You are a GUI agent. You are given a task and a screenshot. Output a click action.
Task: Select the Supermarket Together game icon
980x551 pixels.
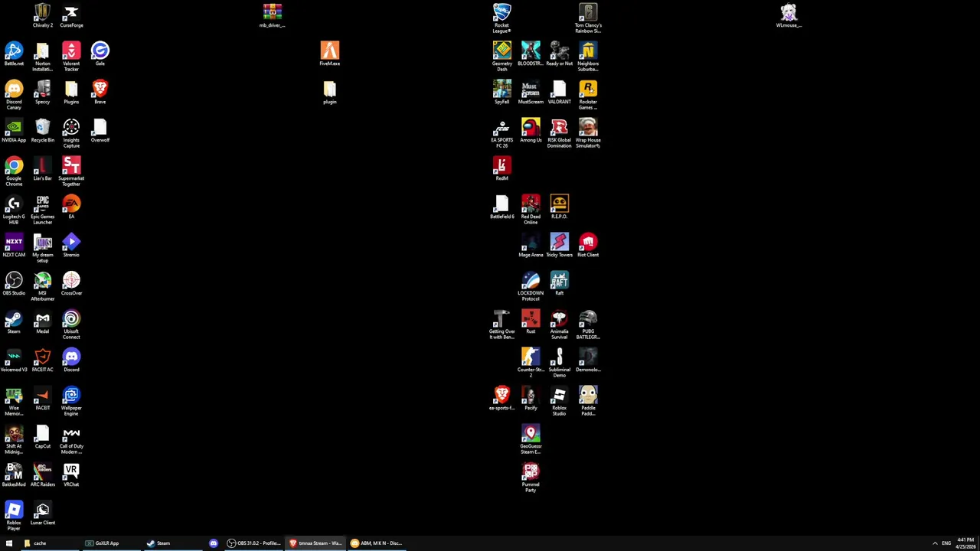point(71,171)
